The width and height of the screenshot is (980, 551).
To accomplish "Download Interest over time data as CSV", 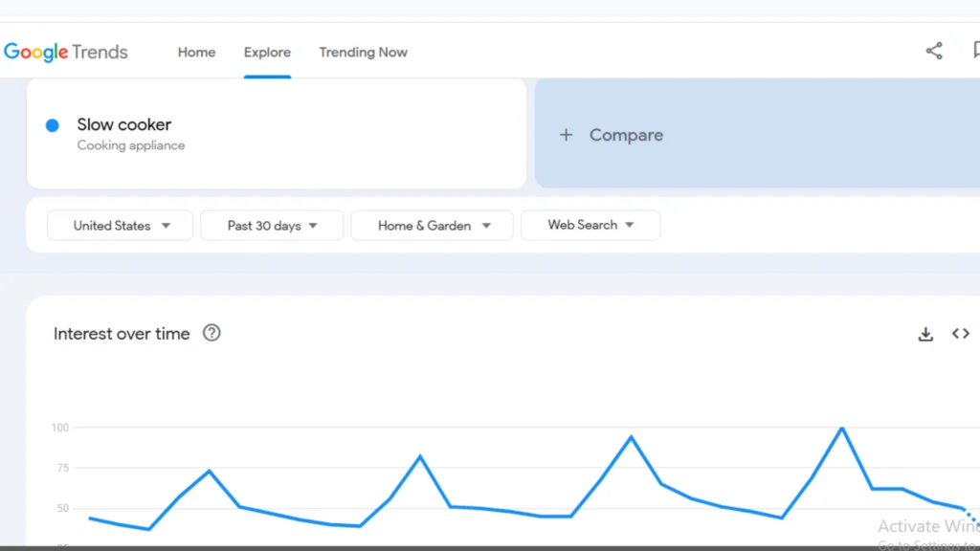I will click(x=924, y=333).
